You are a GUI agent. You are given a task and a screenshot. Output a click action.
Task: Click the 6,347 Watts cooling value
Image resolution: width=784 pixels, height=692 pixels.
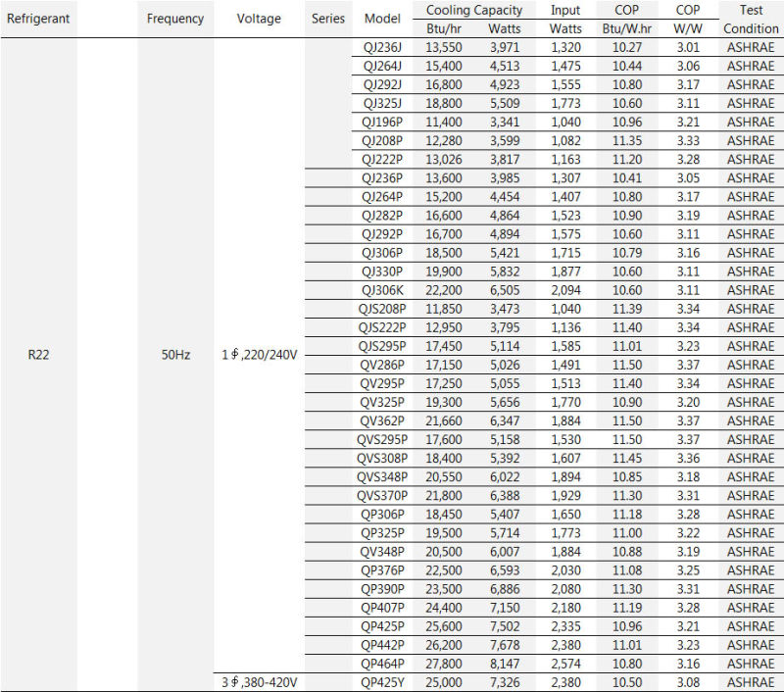(x=505, y=420)
